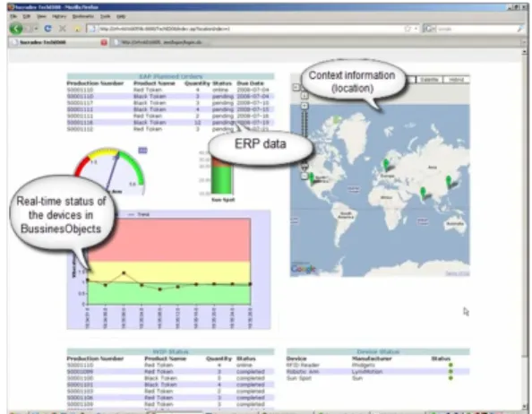Click the peak data point on trend chart

point(124,272)
